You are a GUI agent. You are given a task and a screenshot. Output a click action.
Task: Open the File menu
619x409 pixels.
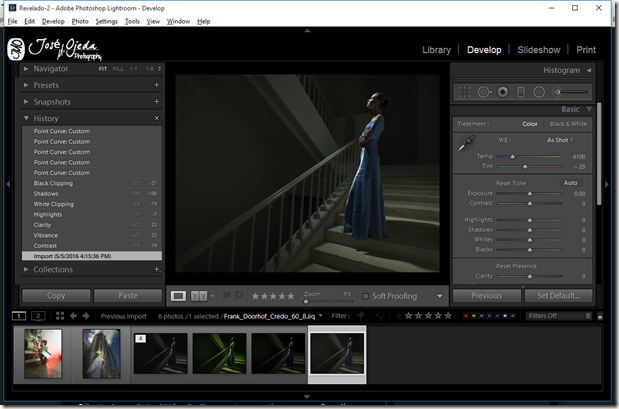tap(12, 21)
